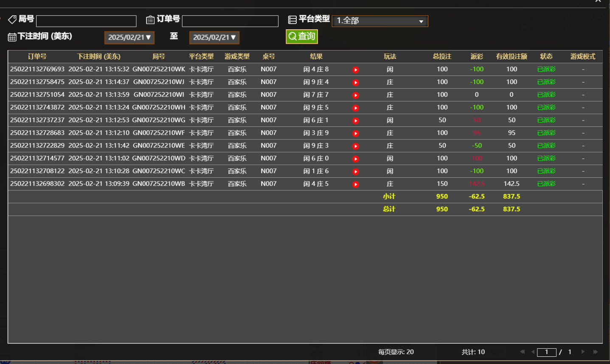Viewport: 610px width, 364px height.
Task: Jump to the first page arrow
Action: (522, 352)
